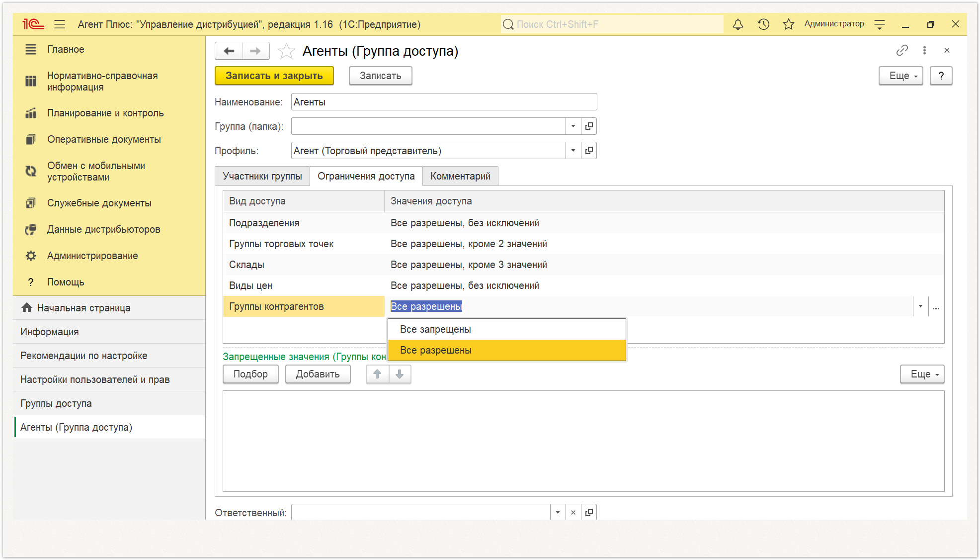Expand the Ответственный dropdown arrow

coord(558,512)
